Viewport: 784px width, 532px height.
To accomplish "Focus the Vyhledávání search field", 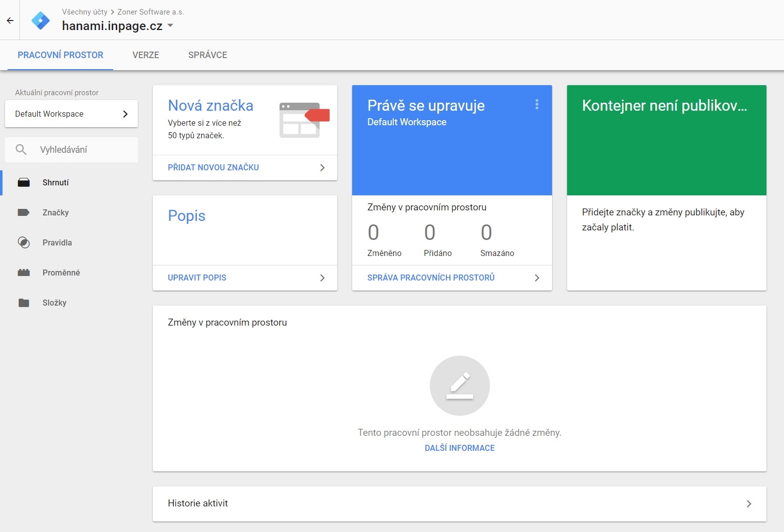I will (71, 150).
